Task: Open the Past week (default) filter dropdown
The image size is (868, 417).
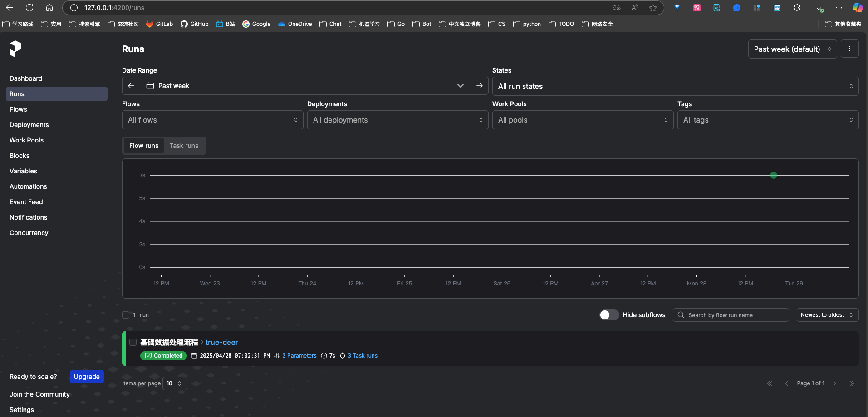Action: pyautogui.click(x=792, y=49)
